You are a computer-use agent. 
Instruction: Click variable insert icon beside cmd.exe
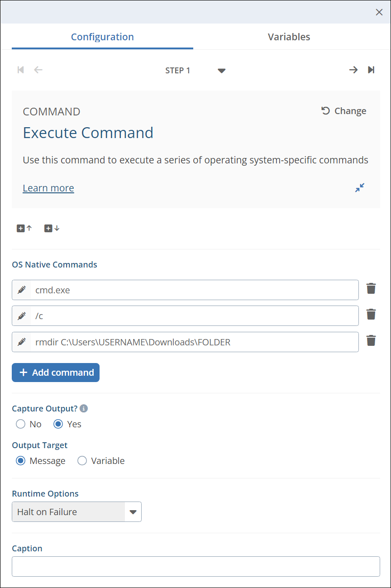tap(22, 290)
